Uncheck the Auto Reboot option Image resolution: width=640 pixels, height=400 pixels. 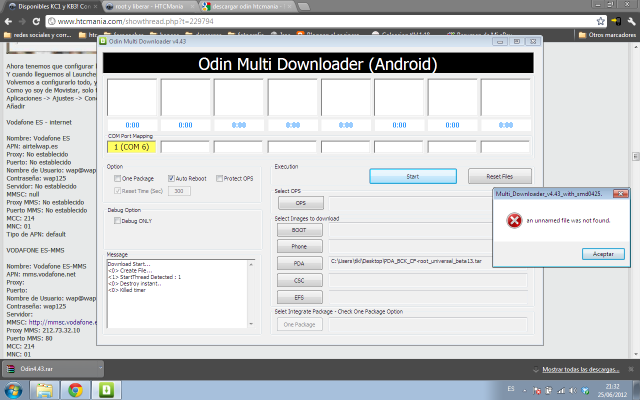(x=173, y=178)
